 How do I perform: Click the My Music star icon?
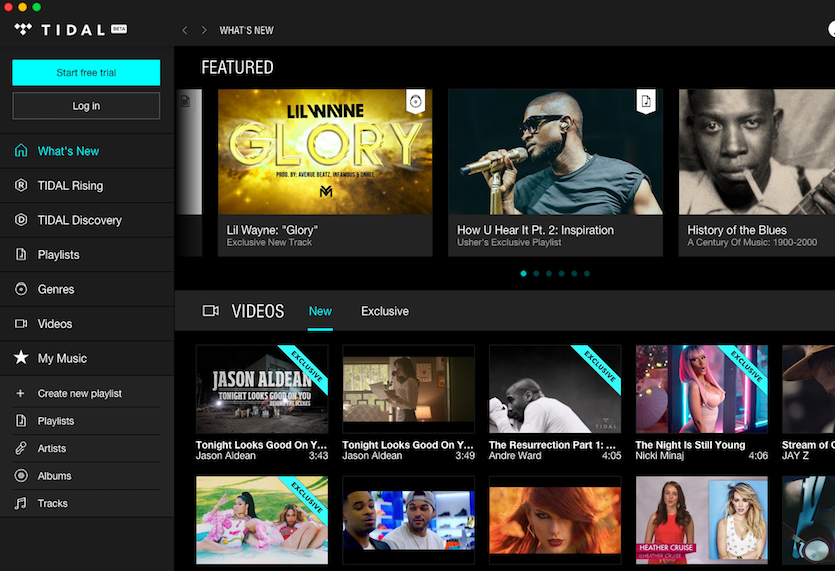(x=21, y=357)
